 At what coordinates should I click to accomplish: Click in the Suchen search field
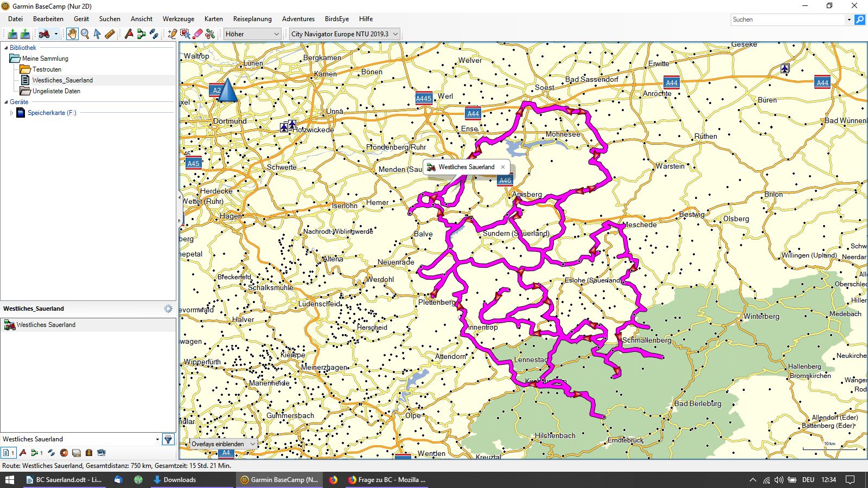tap(788, 20)
